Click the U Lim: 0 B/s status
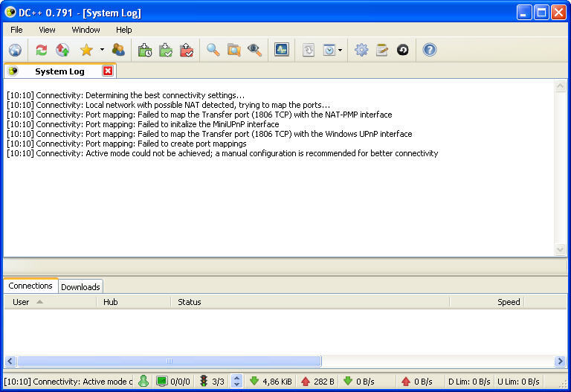This screenshot has width=571, height=392. click(x=518, y=382)
